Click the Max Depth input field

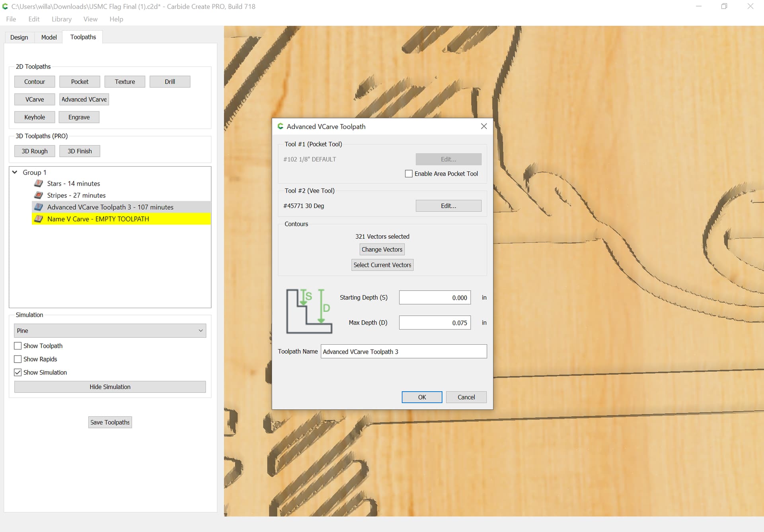click(x=435, y=323)
